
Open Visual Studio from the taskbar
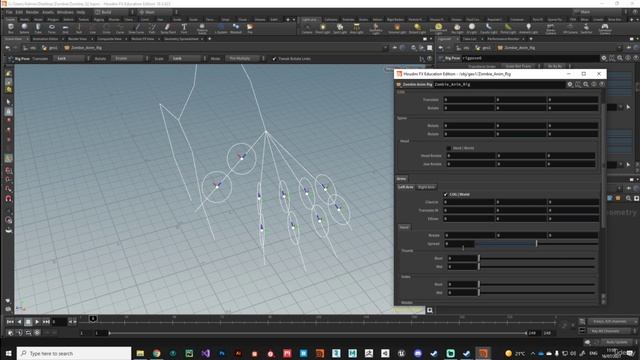click(205, 353)
